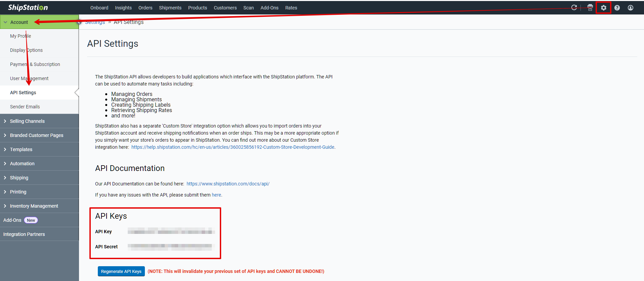The image size is (644, 281).
Task: Select API Settings in sidebar
Action: coord(39,93)
